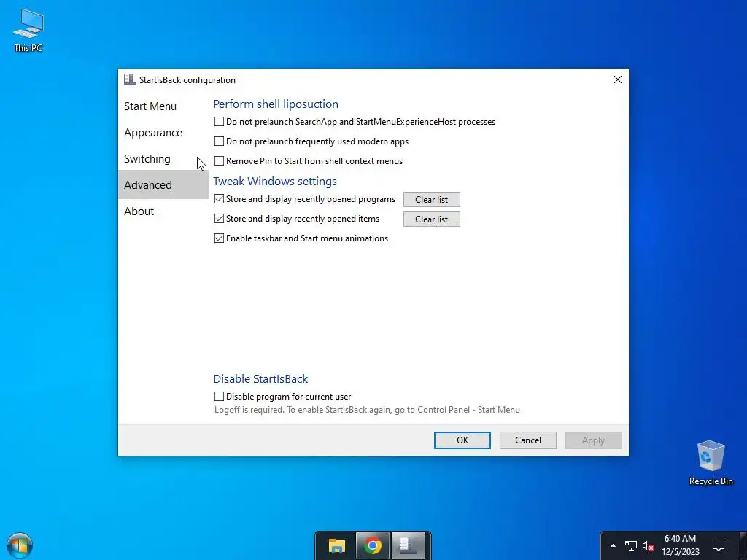This screenshot has height=560, width=747.
Task: Click the Tweak Windows settings heading
Action: click(x=275, y=182)
